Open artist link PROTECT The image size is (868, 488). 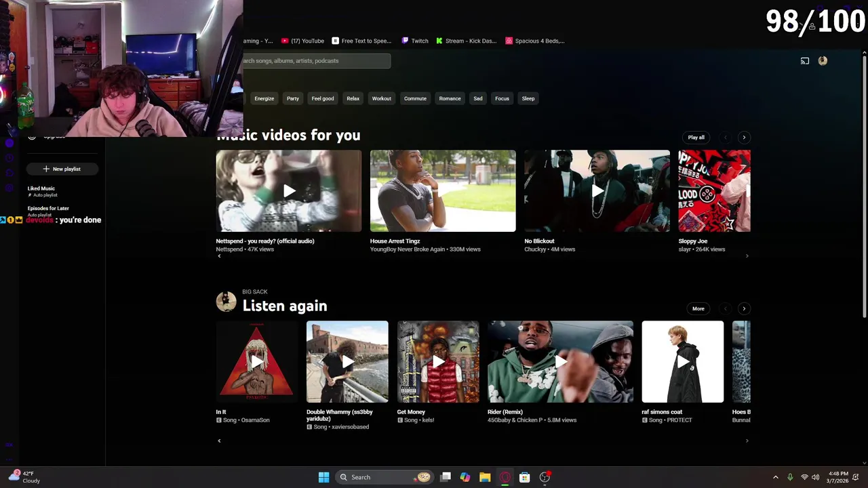click(x=679, y=420)
